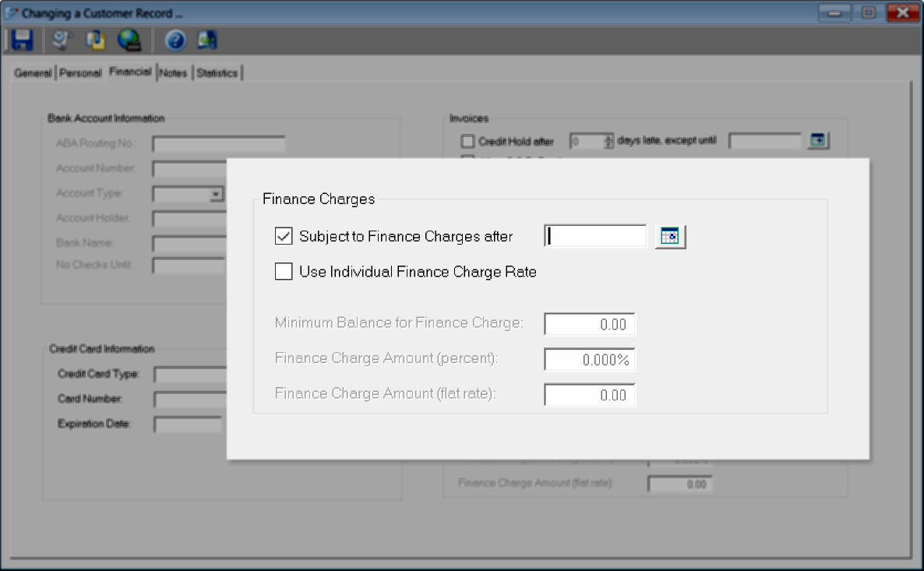Switch to the Personal tab
Screen dimensions: 924x571
click(x=80, y=73)
